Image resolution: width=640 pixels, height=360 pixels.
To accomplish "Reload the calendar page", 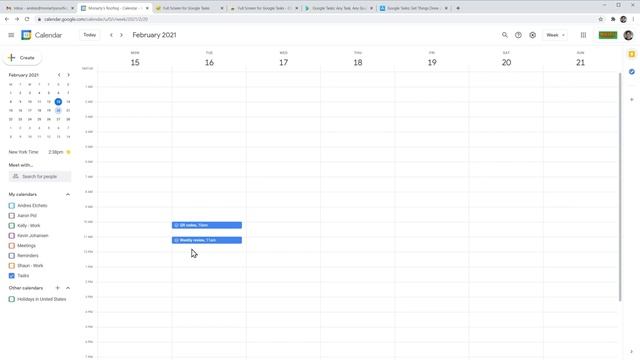I will [x=27, y=19].
